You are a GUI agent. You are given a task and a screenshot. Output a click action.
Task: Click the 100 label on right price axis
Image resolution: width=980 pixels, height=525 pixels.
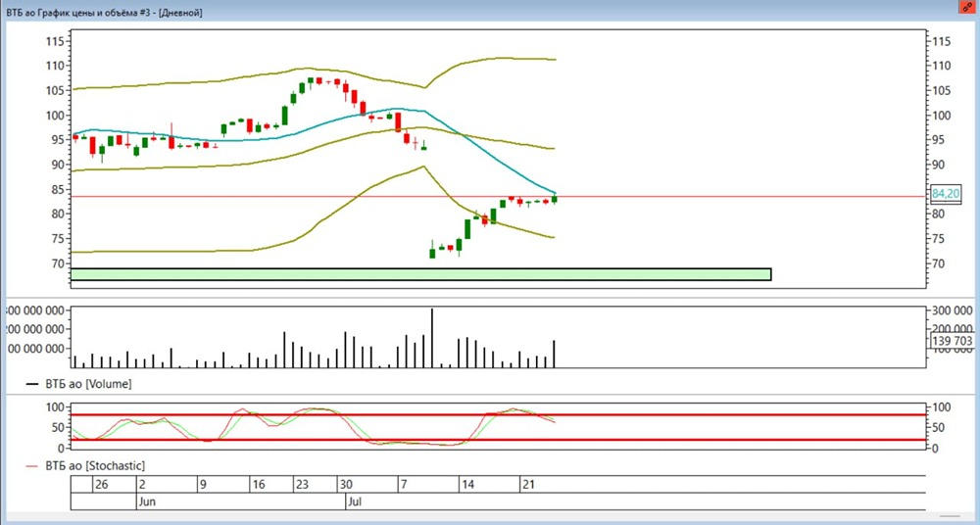[x=941, y=115]
